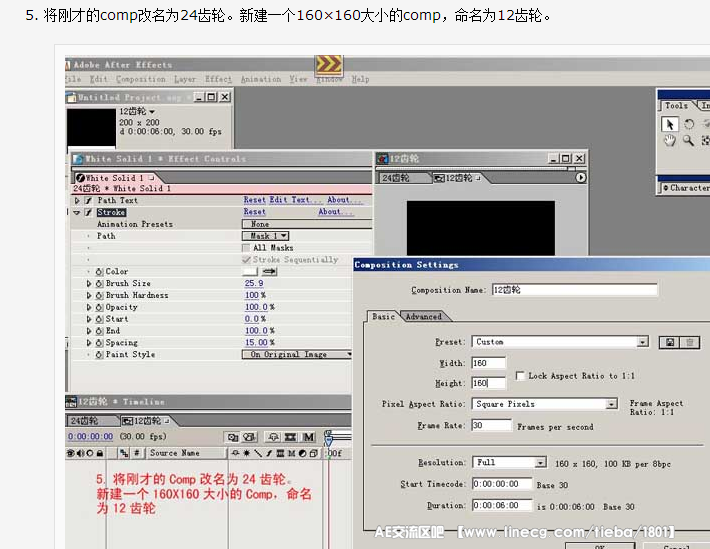This screenshot has width=710, height=549.
Task: Select the Hand tool in Tools panel
Action: 670,140
